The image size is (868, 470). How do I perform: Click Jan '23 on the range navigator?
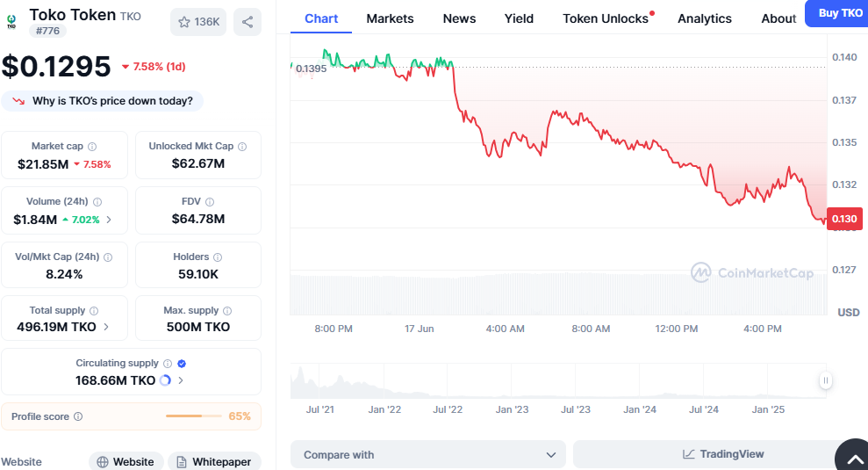(x=512, y=409)
